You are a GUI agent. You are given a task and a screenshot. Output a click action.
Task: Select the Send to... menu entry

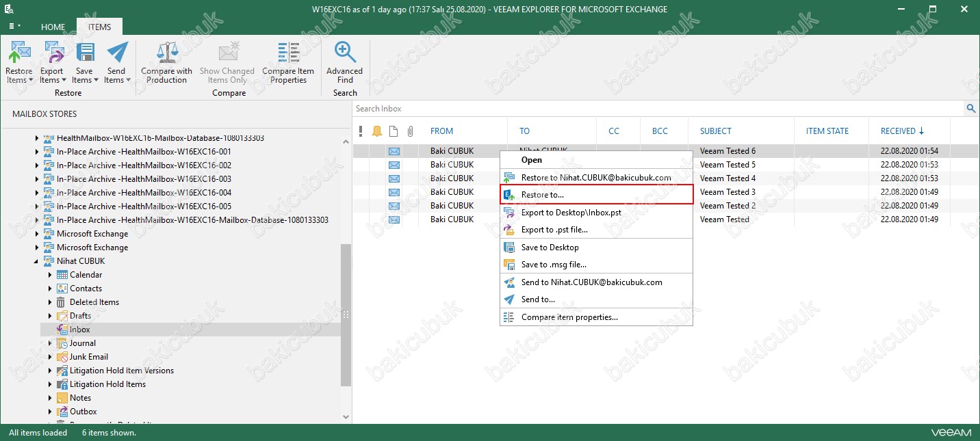tap(597, 299)
